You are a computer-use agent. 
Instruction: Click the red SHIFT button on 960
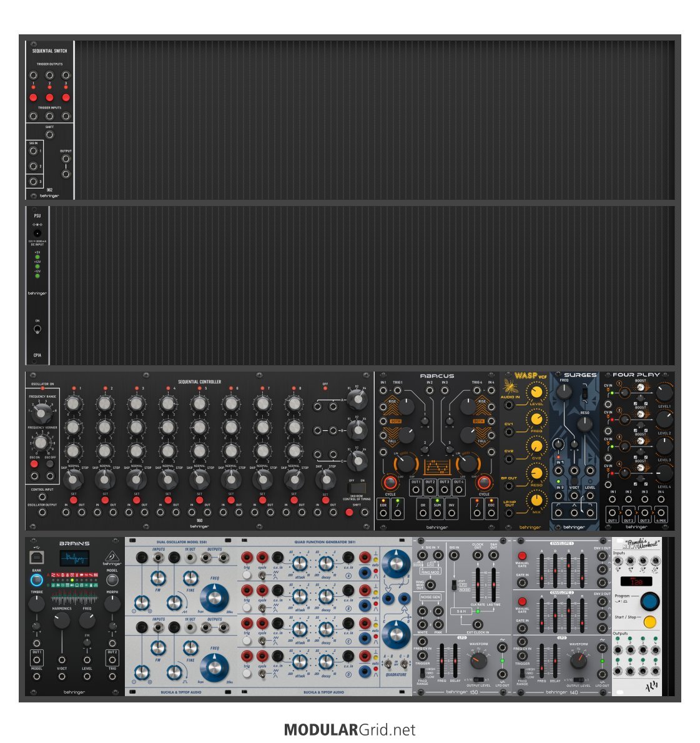click(x=349, y=512)
